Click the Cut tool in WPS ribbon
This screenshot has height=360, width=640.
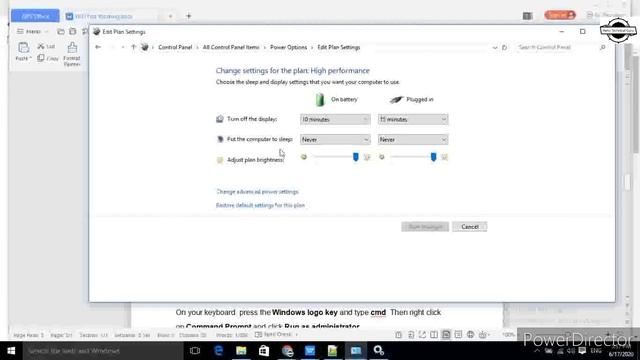point(46,47)
